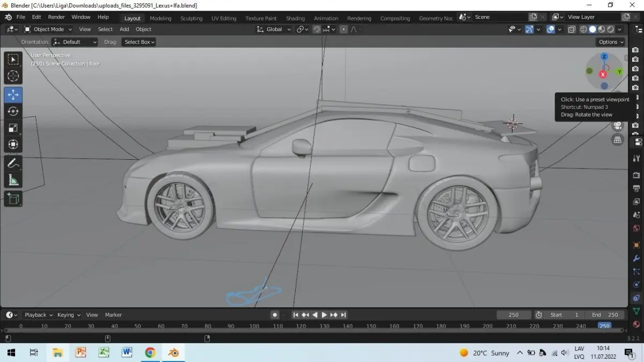Open the Edit menu

tap(36, 17)
